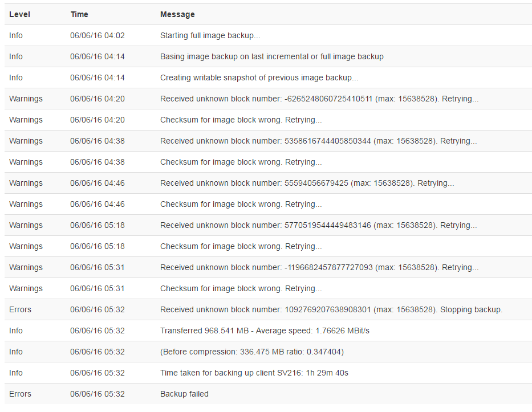Click "Creating writable snapshot of previous image backup" entry
Screen dimensions: 532x412
click(x=259, y=77)
